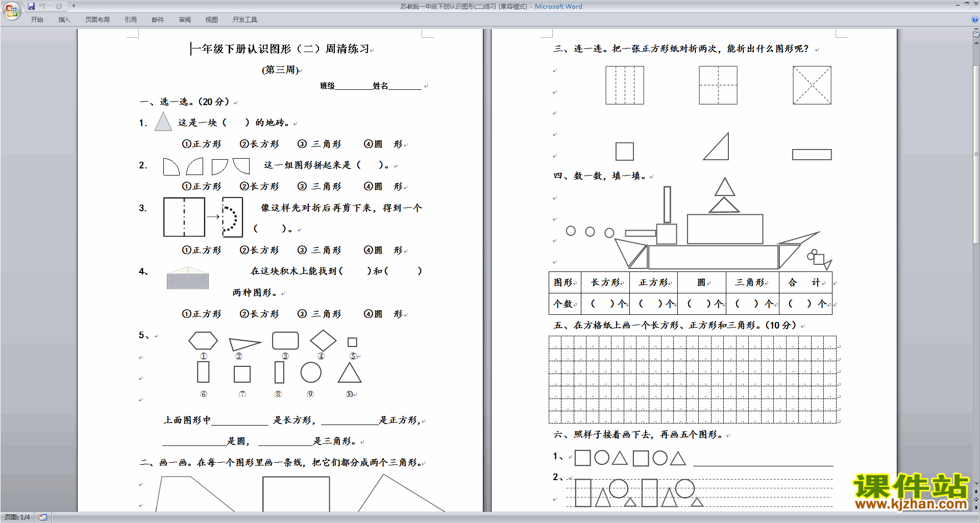The height and width of the screenshot is (523, 980).
Task: Click the 合 计 table header cell
Action: 805,282
